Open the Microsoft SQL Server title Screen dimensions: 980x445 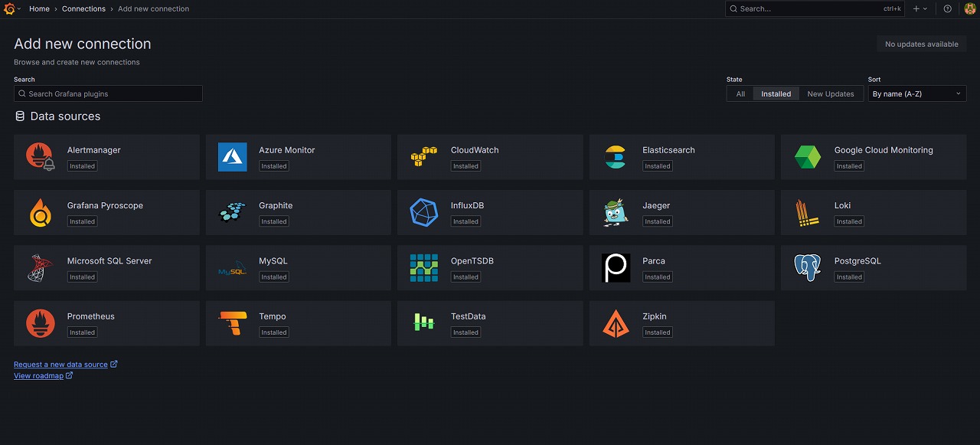109,260
